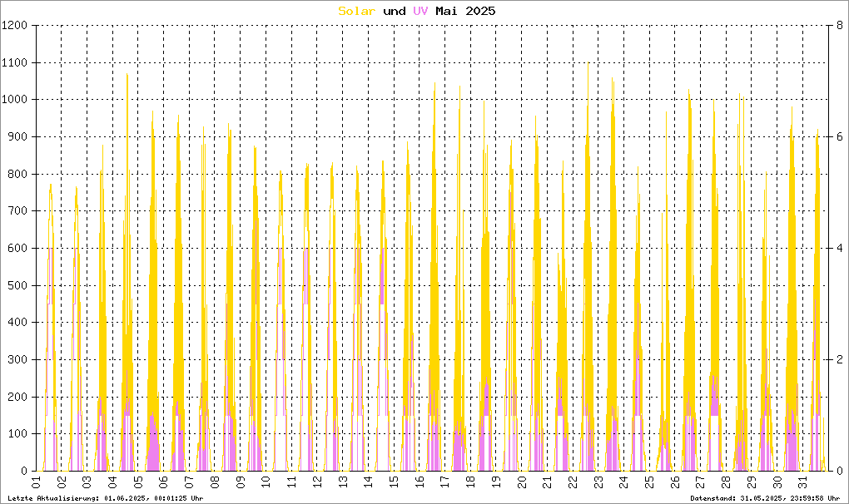Click the solar peak on day 04
The height and width of the screenshot is (504, 849).
127,75
